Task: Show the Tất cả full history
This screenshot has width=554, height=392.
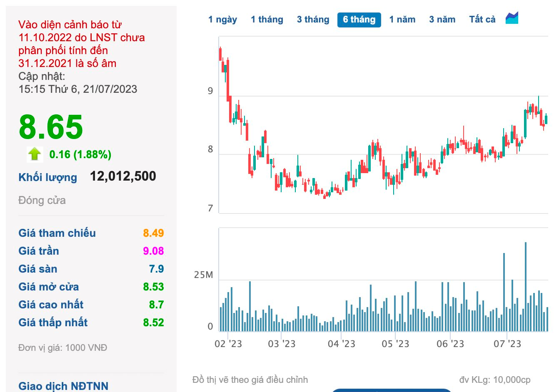Action: click(x=482, y=20)
